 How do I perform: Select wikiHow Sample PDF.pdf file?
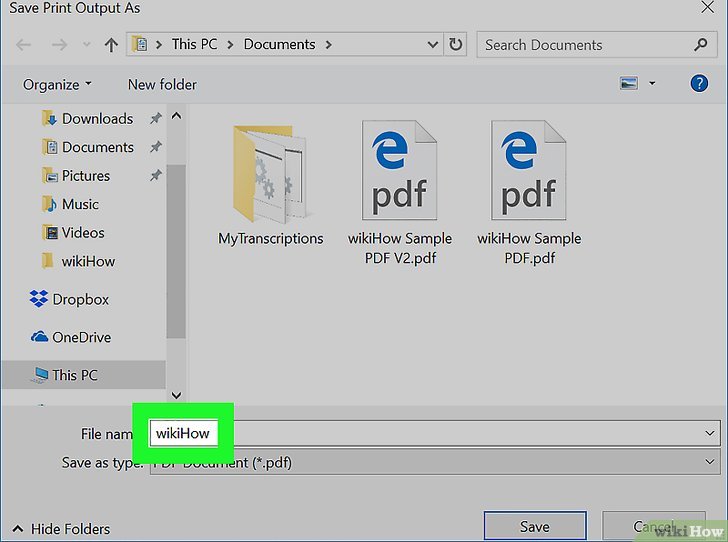click(x=529, y=193)
